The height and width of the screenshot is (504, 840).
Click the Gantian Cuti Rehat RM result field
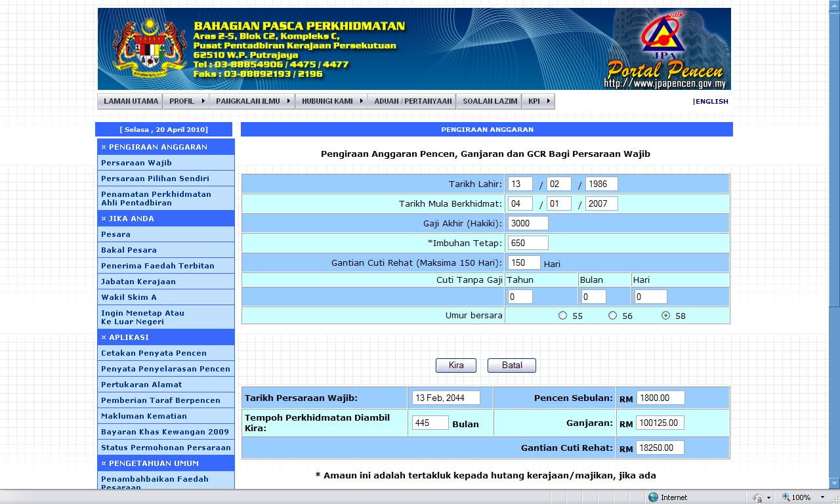pyautogui.click(x=660, y=448)
